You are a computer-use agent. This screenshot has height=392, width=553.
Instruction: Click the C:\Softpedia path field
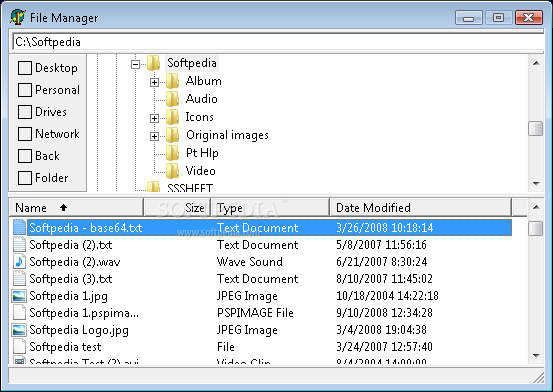point(278,42)
